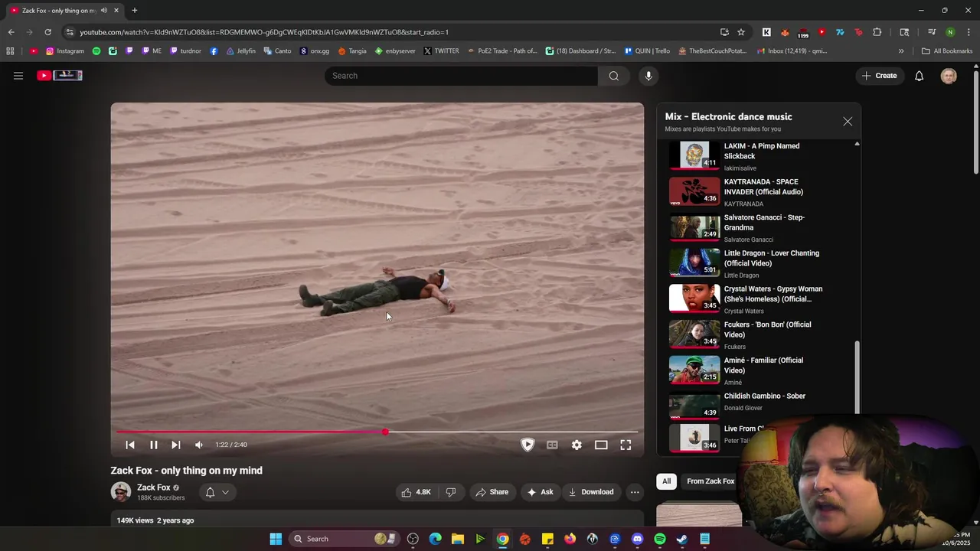Mute the video volume
The width and height of the screenshot is (980, 551).
[199, 445]
